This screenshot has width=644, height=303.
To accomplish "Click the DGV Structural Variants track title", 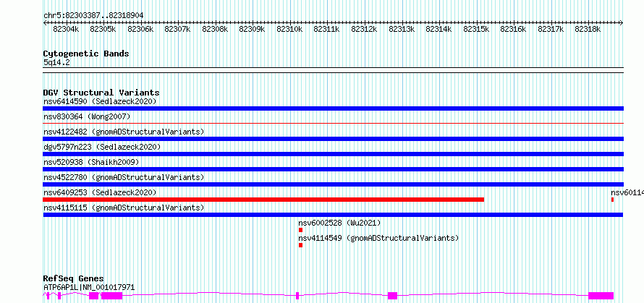I will coord(101,93).
